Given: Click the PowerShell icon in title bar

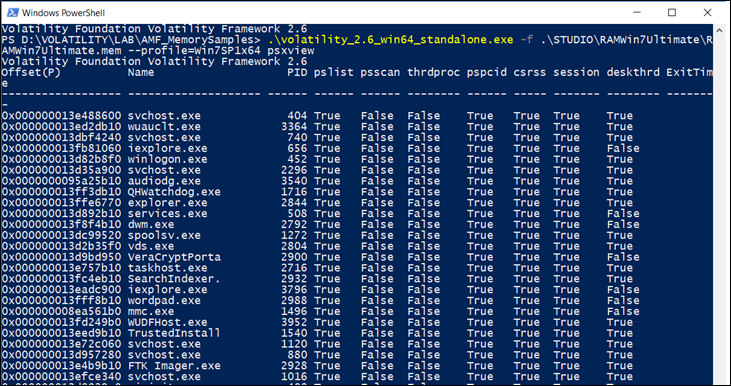Looking at the screenshot, I should (12, 12).
